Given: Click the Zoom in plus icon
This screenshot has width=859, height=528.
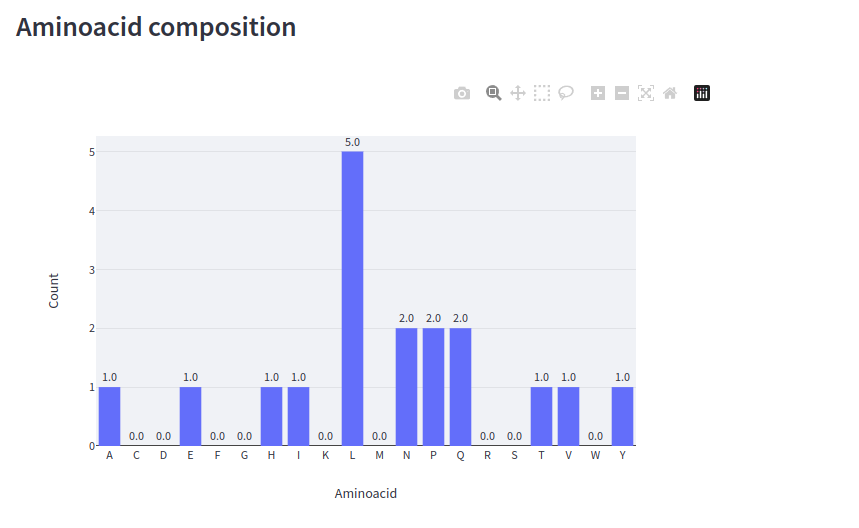Looking at the screenshot, I should [598, 93].
